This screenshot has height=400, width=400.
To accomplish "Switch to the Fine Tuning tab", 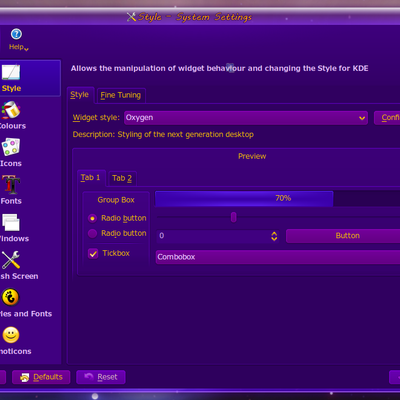I will tap(121, 95).
